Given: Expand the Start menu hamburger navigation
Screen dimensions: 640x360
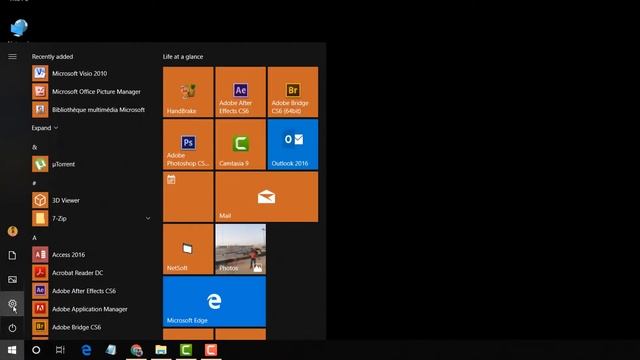Looking at the screenshot, I should click(12, 56).
